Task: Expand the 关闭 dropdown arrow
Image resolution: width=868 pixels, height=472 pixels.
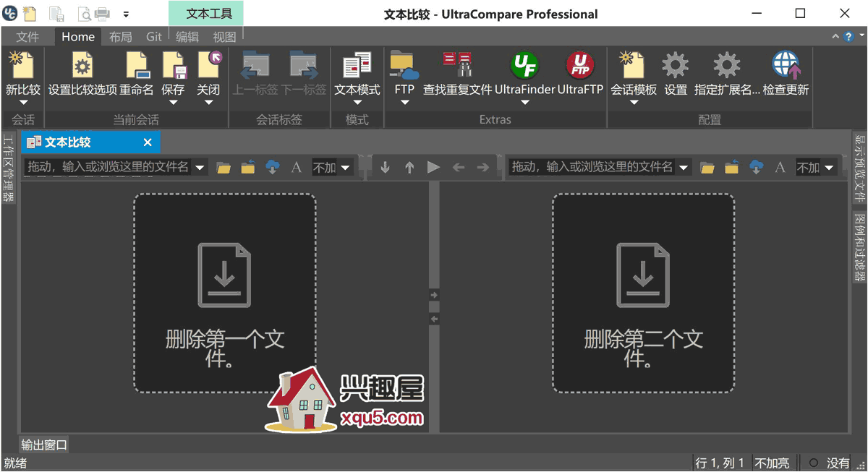Action: point(209,103)
